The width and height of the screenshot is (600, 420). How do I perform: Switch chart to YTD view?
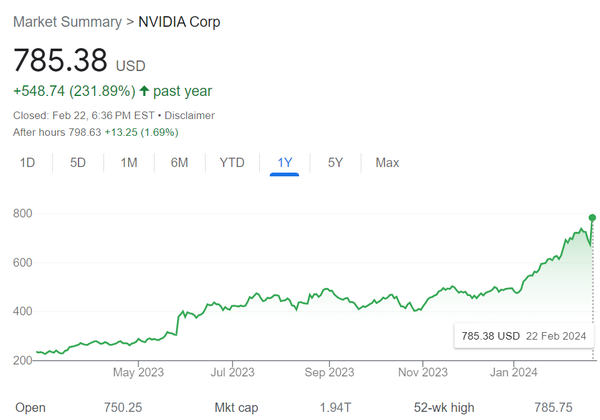[232, 162]
